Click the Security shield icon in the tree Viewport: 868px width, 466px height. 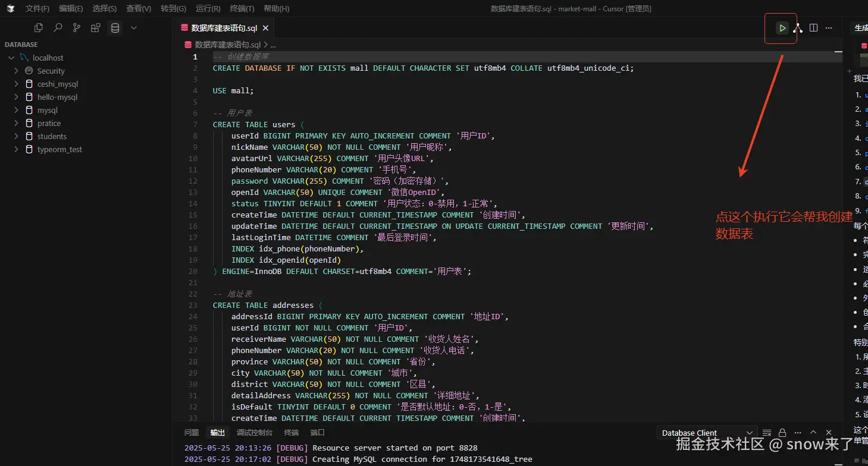29,71
